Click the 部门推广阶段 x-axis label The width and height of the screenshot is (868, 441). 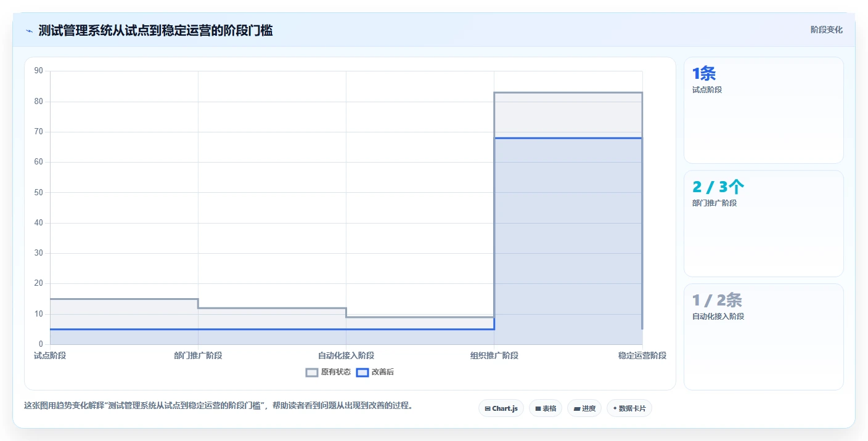[198, 355]
